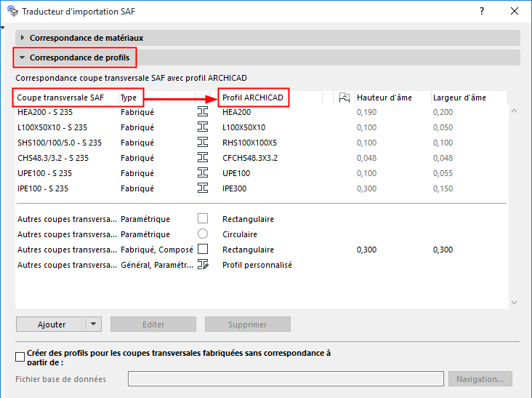Select the L100X50X10 - S 235 row
Viewport: 532px width, 398px height.
[x=262, y=127]
